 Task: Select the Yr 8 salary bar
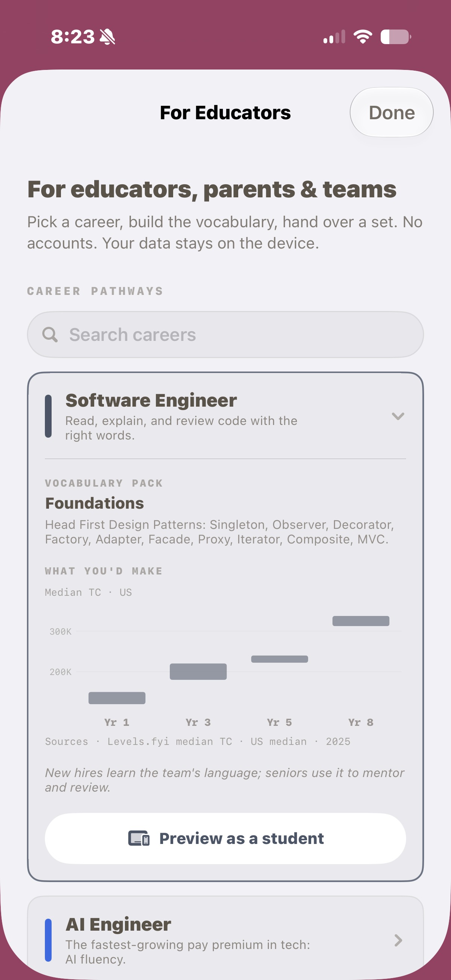(361, 621)
